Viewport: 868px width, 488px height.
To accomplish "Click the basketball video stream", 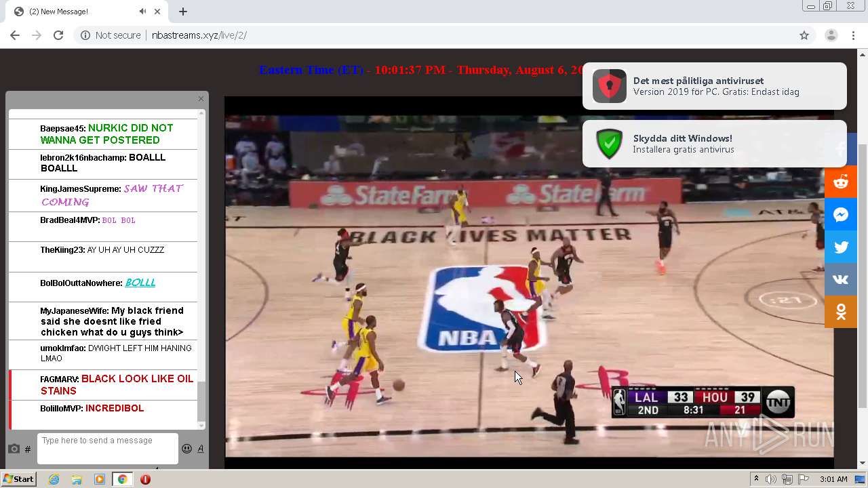I will tap(529, 281).
